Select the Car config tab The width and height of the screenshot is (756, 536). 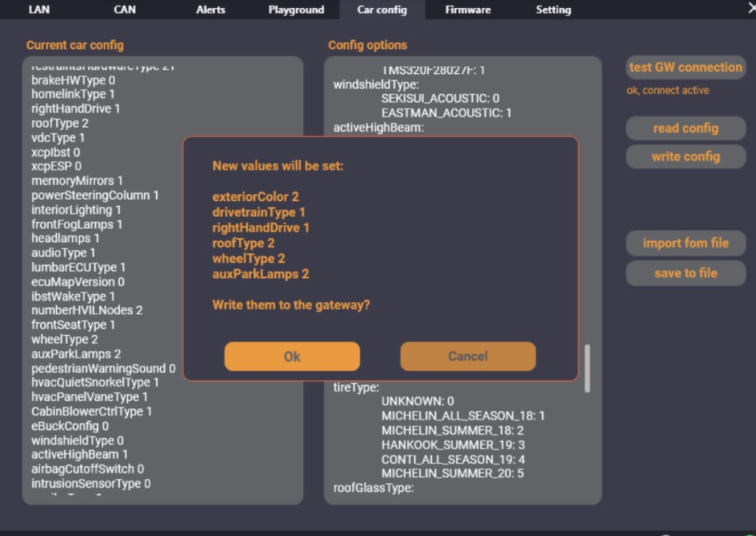pyautogui.click(x=382, y=10)
